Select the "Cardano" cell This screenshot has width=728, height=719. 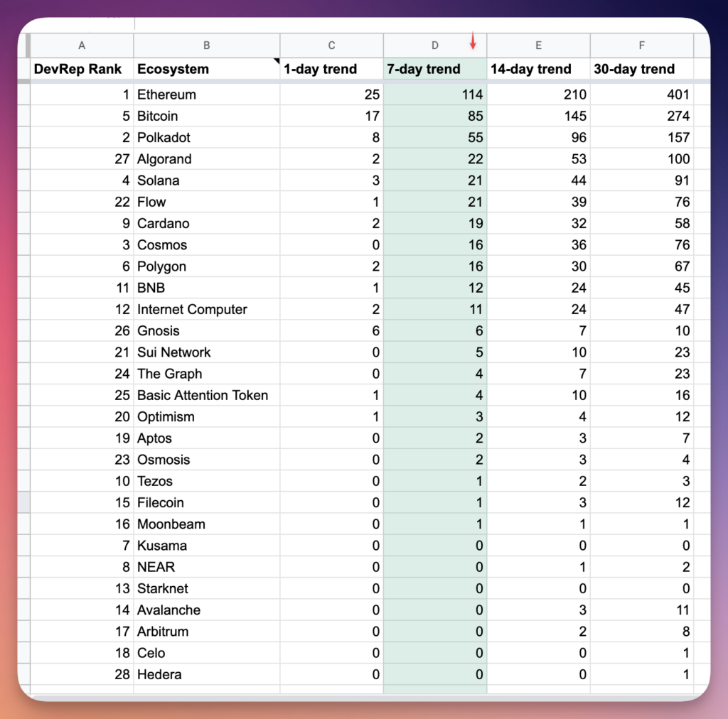pos(207,224)
